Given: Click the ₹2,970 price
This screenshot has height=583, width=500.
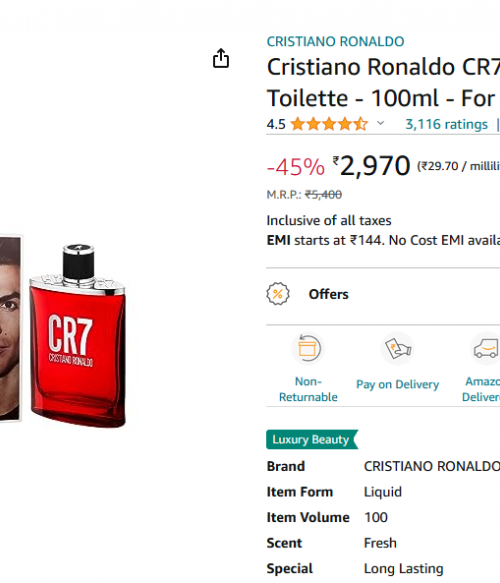Looking at the screenshot, I should tap(371, 165).
